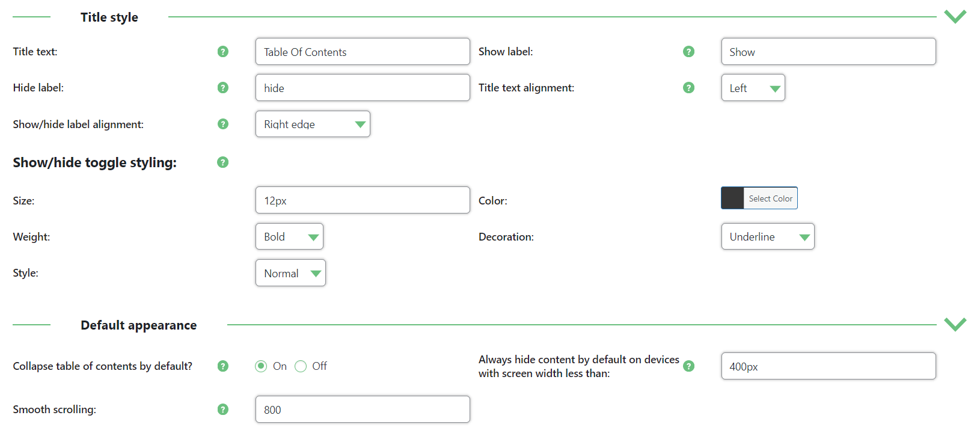The height and width of the screenshot is (433, 980).
Task: Open the Weight Bold dropdown
Action: click(x=289, y=236)
